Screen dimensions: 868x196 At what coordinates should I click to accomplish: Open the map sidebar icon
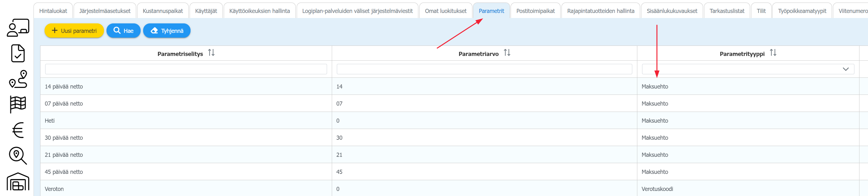click(x=18, y=105)
